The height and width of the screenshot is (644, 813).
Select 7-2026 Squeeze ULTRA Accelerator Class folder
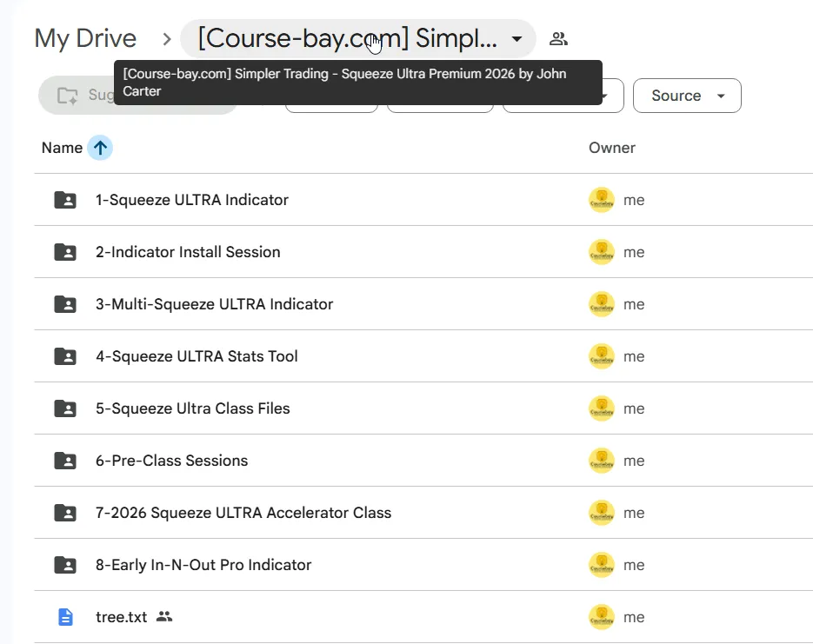point(243,513)
